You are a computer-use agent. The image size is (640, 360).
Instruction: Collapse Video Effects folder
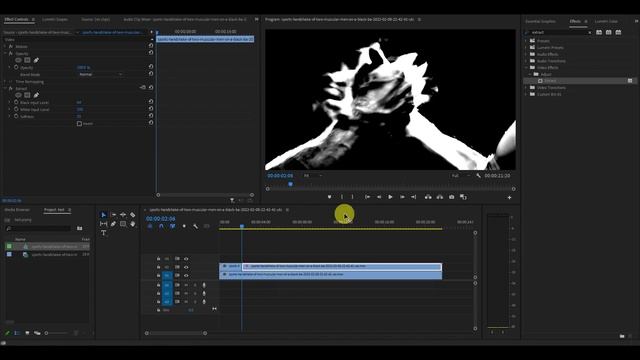(x=526, y=67)
